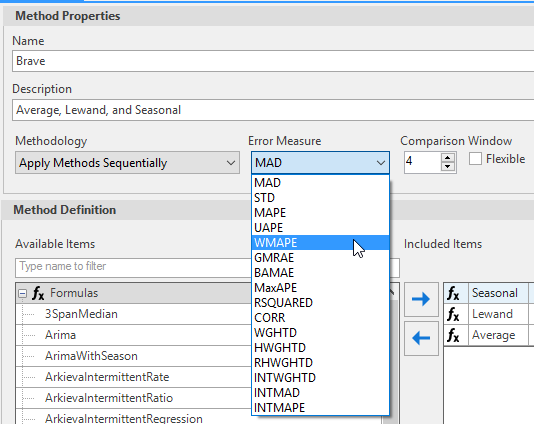Select INTMAPE from the list

coord(320,408)
